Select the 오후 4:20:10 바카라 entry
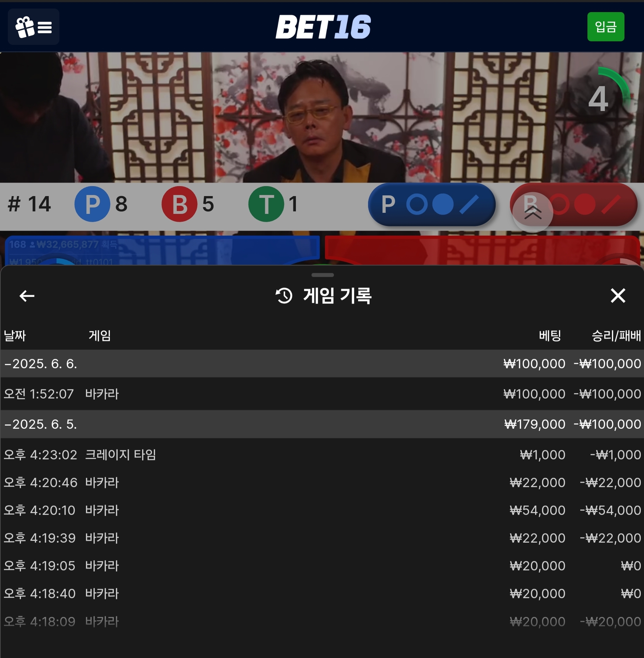644x658 pixels. [x=322, y=510]
